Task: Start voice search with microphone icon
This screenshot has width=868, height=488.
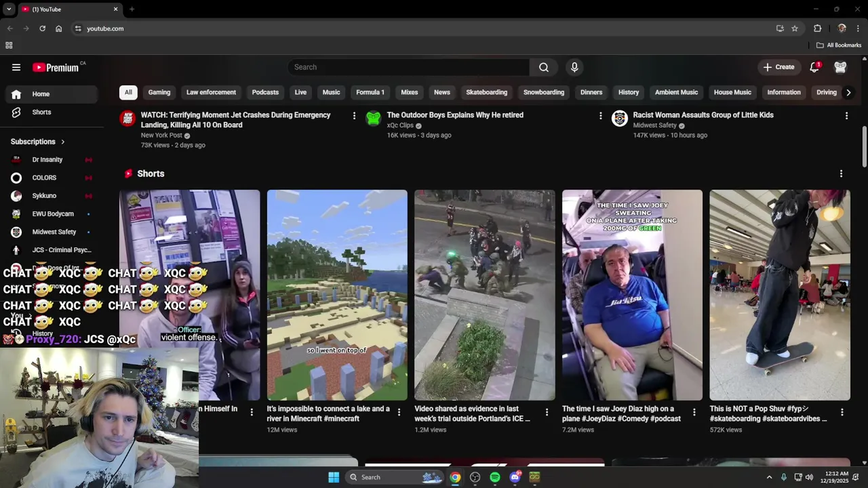Action: point(574,67)
